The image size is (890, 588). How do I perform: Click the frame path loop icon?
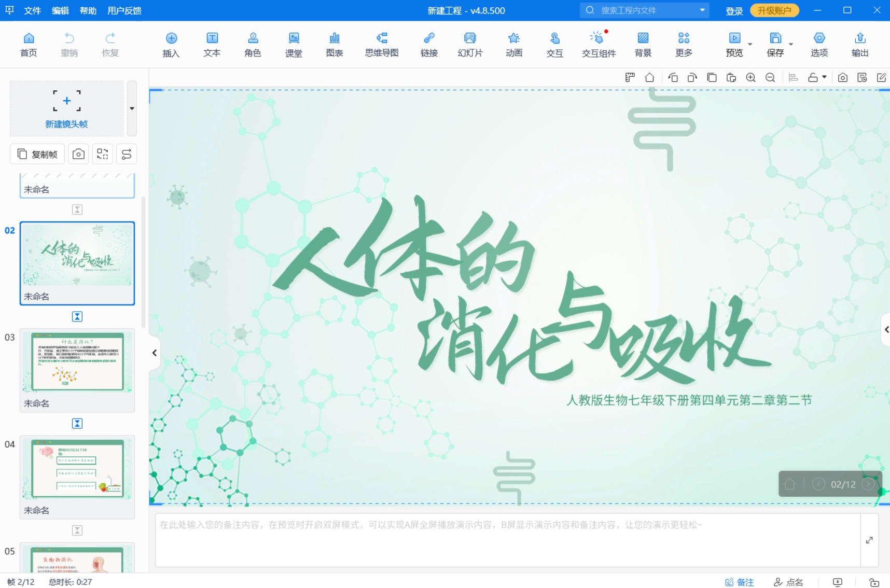(127, 154)
